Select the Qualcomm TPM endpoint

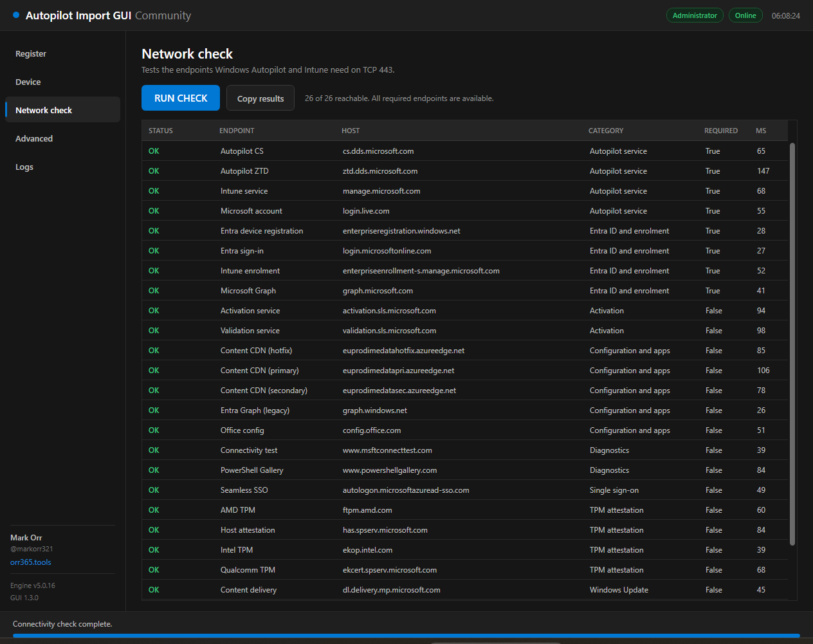coord(248,570)
